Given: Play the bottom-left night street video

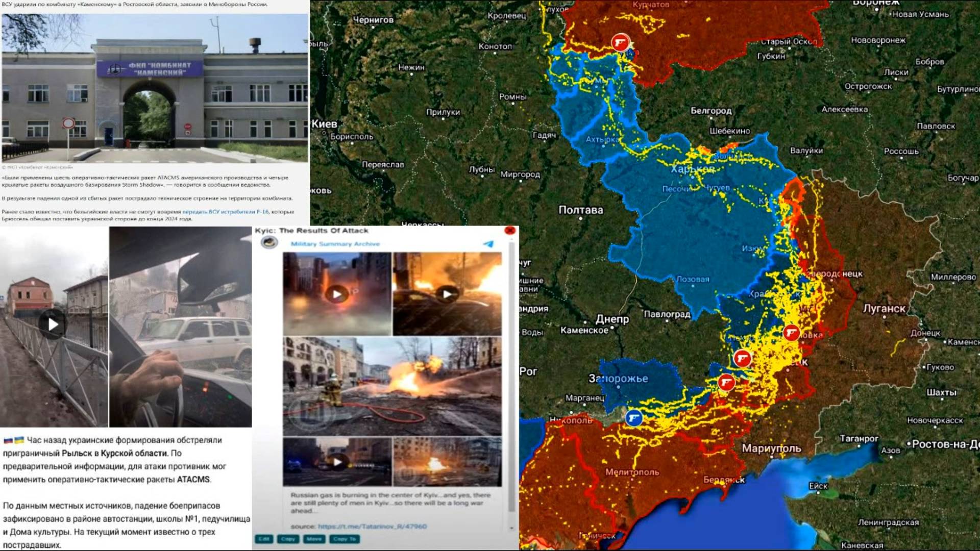Looking at the screenshot, I should tap(337, 462).
